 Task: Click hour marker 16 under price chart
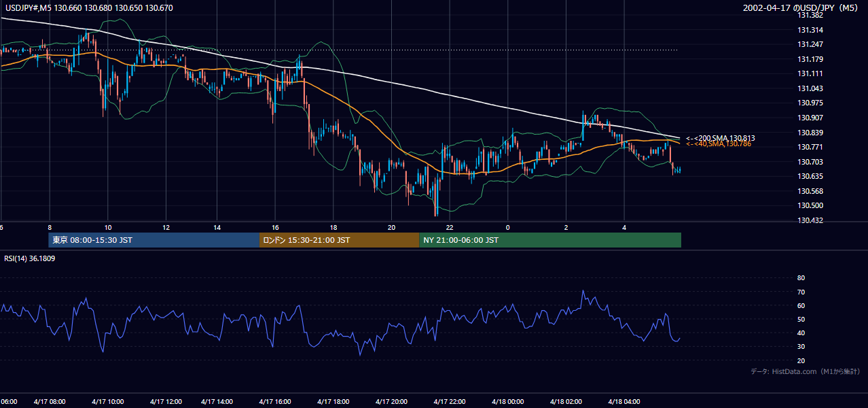[275, 228]
